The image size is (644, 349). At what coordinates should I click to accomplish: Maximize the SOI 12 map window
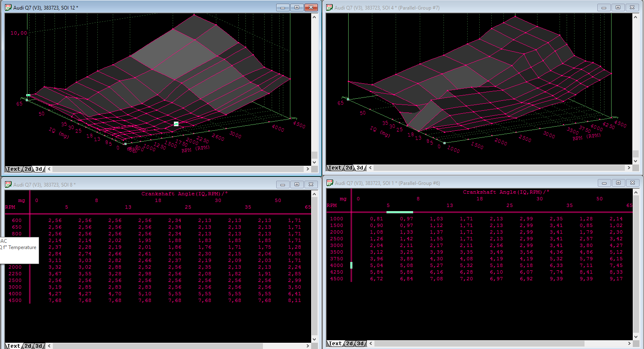297,7
